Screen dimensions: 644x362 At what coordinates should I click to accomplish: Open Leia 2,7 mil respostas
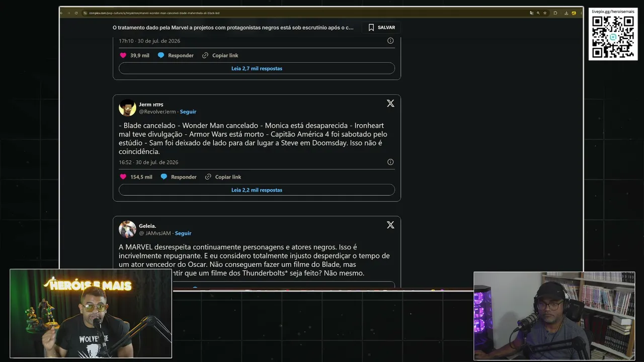point(257,68)
